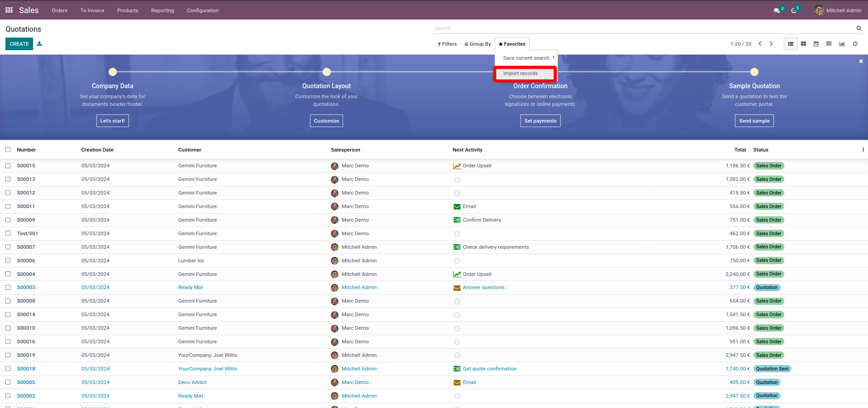Screen dimensions: 868x408
Task: Open the Filters dropdown
Action: click(447, 44)
